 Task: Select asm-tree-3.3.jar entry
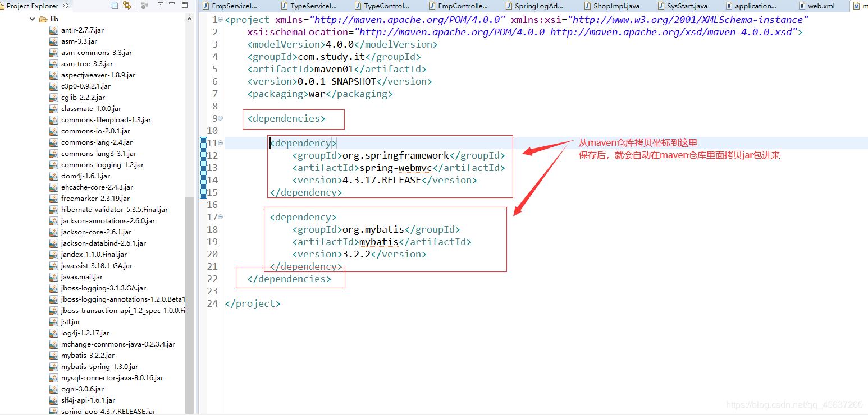pyautogui.click(x=87, y=64)
